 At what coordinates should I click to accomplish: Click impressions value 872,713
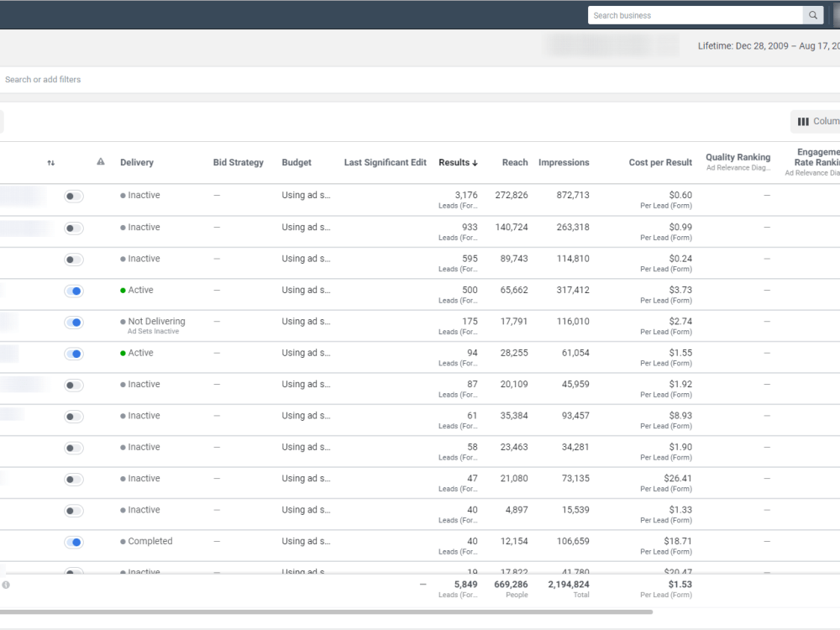pyautogui.click(x=573, y=195)
